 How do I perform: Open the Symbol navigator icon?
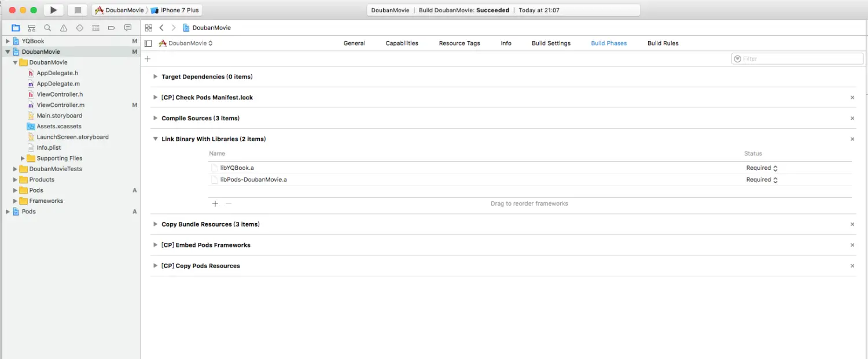pyautogui.click(x=32, y=28)
